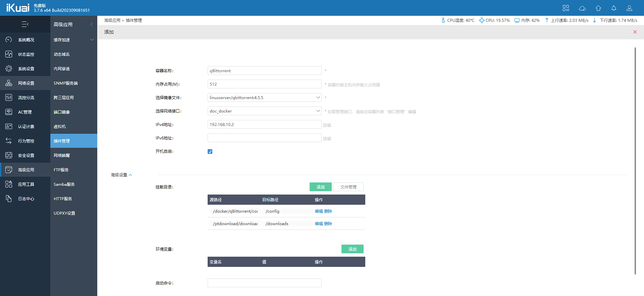The height and width of the screenshot is (296, 644).
Task: Select SNMP服务端 menu item
Action: click(74, 83)
